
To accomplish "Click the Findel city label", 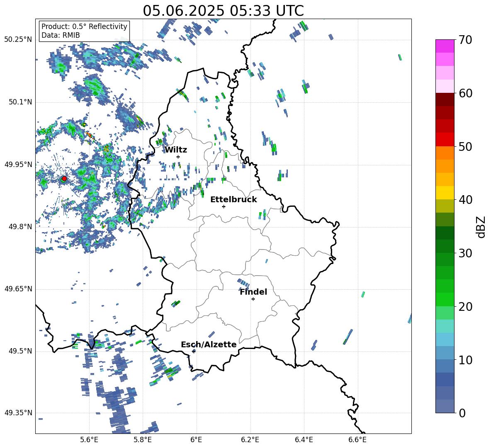I will pyautogui.click(x=253, y=292).
